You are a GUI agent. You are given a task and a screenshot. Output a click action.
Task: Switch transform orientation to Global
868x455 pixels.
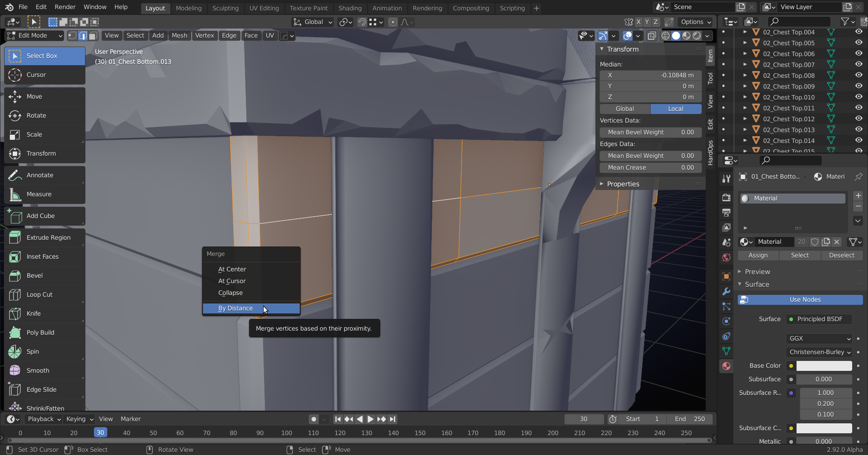[312, 22]
